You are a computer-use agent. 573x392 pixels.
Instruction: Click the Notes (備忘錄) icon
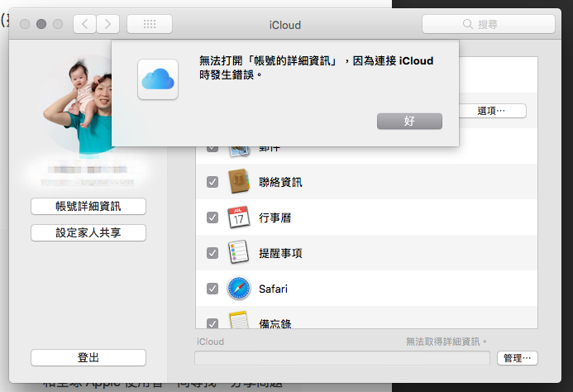click(x=238, y=323)
